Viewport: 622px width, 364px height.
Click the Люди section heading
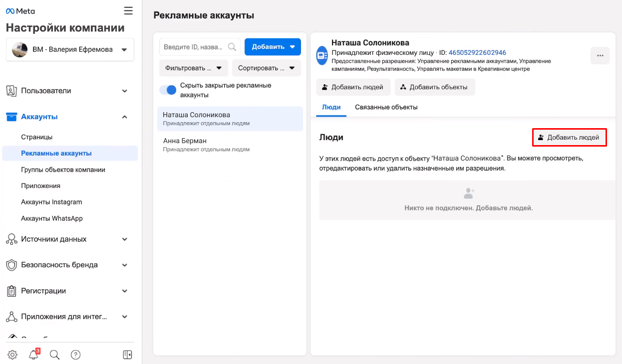click(x=331, y=137)
